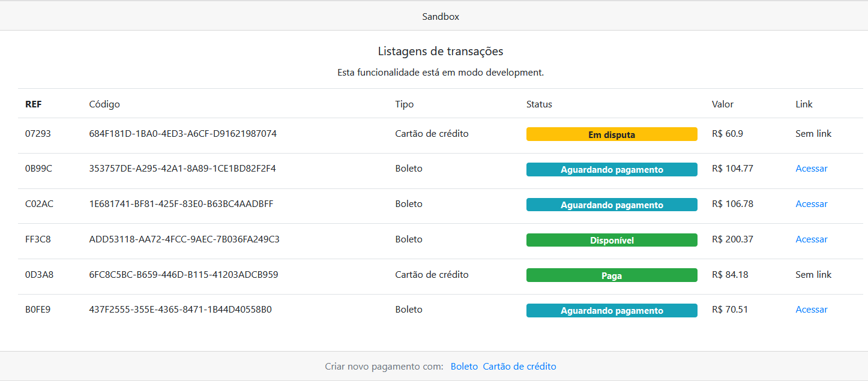Click the Status column header
868x381 pixels.
tap(539, 104)
